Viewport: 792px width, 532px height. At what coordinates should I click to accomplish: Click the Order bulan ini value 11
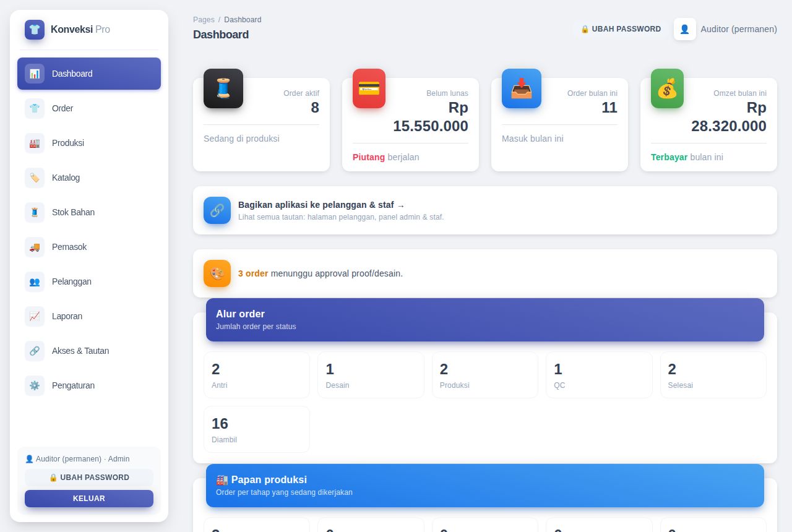click(609, 108)
